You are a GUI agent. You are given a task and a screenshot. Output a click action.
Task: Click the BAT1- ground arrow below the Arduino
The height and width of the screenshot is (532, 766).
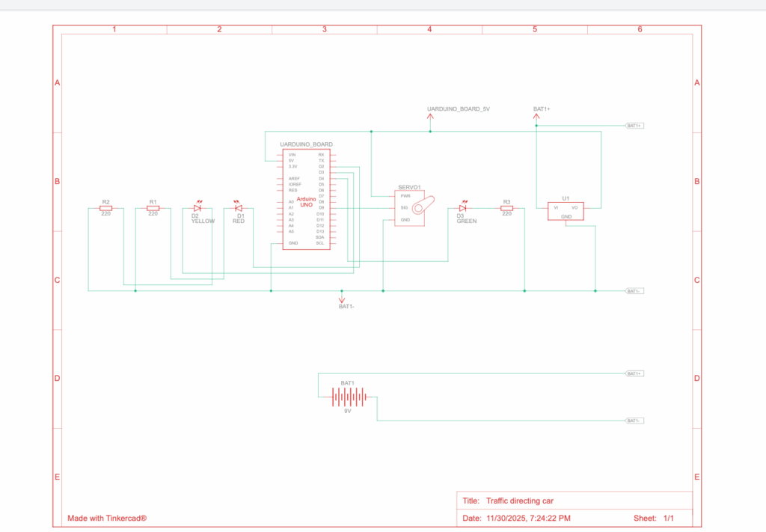(342, 299)
